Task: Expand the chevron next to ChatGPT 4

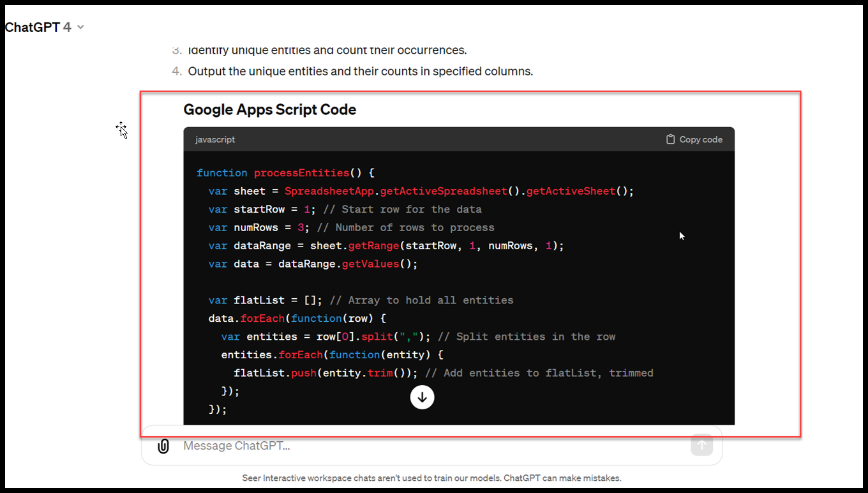Action: click(x=80, y=27)
